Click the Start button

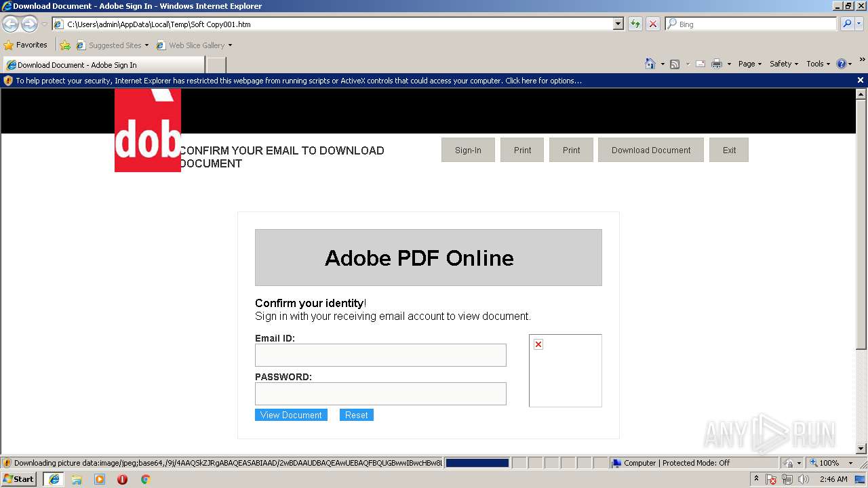19,479
